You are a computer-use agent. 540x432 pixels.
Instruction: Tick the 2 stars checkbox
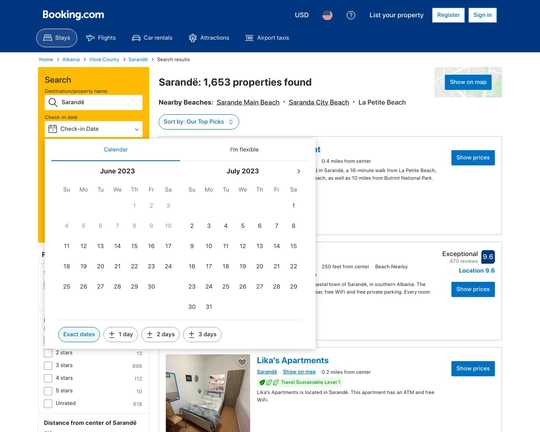click(x=48, y=353)
